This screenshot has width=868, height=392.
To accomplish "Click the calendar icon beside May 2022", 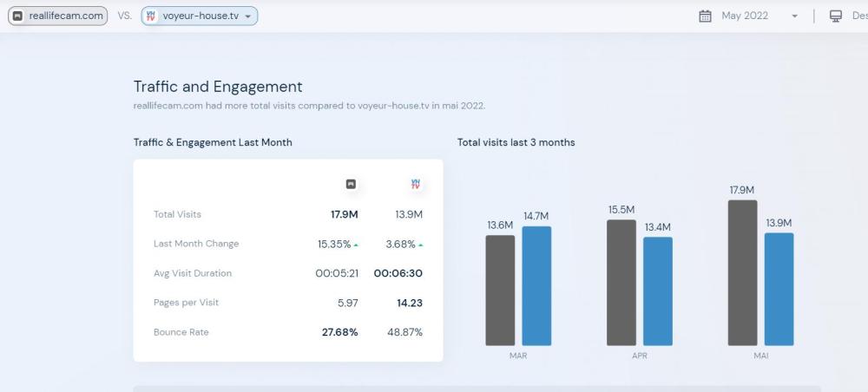I will (705, 16).
